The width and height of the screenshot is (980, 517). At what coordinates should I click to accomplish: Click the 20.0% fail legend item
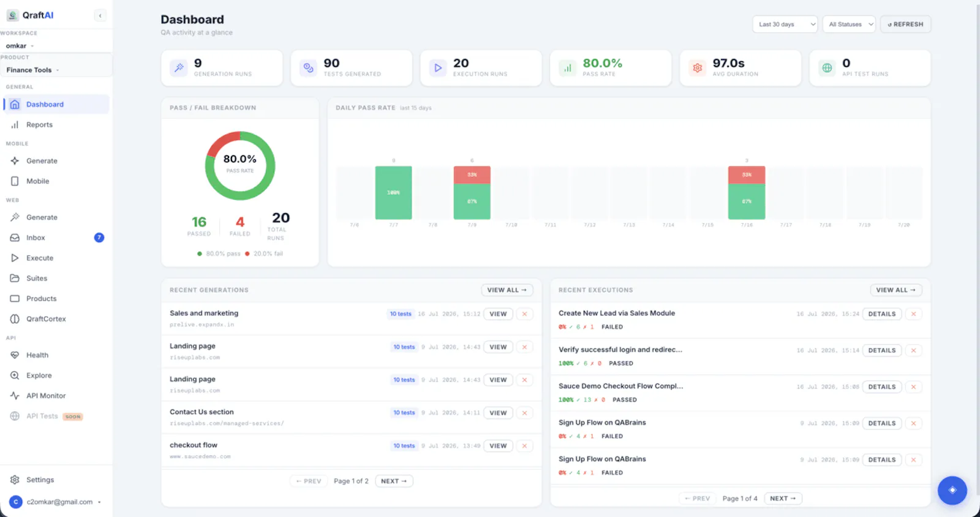click(264, 254)
